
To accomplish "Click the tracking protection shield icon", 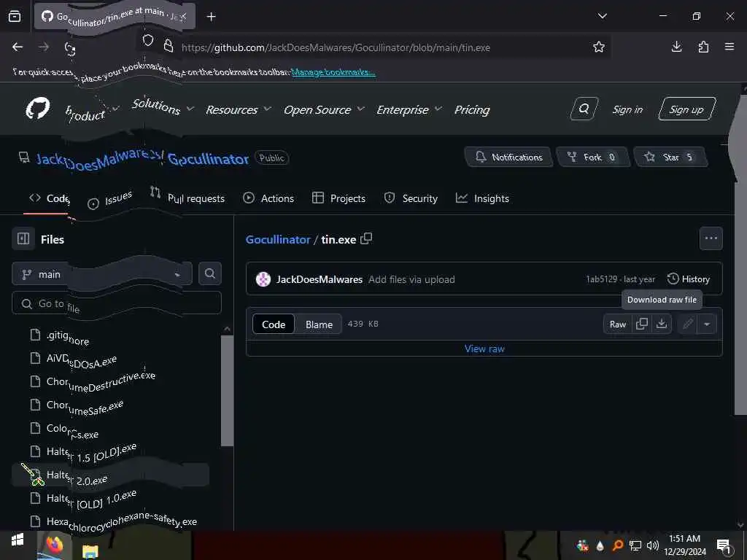I will (x=148, y=41).
